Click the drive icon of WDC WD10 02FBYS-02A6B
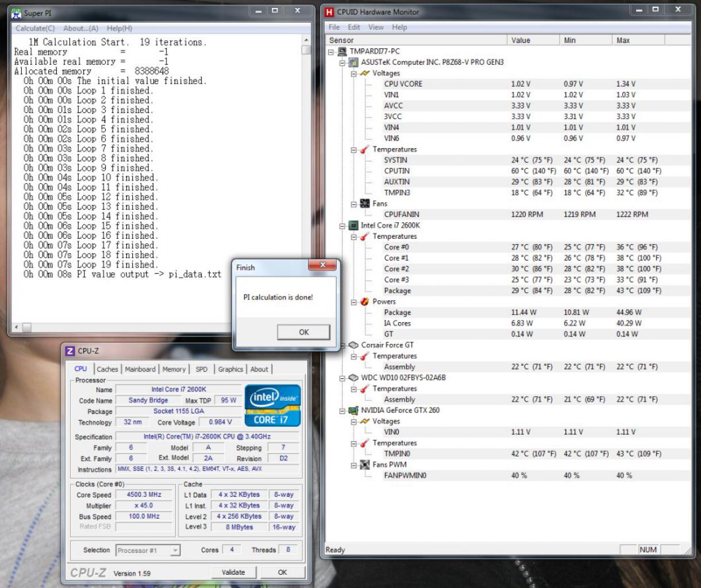Image resolution: width=701 pixels, height=588 pixels. click(353, 378)
